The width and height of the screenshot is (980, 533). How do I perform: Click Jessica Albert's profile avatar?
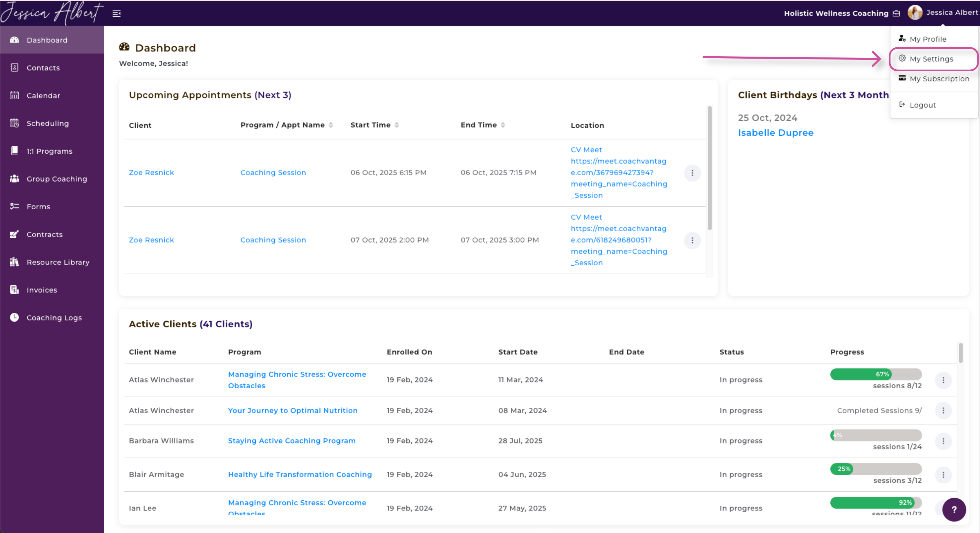pyautogui.click(x=914, y=12)
